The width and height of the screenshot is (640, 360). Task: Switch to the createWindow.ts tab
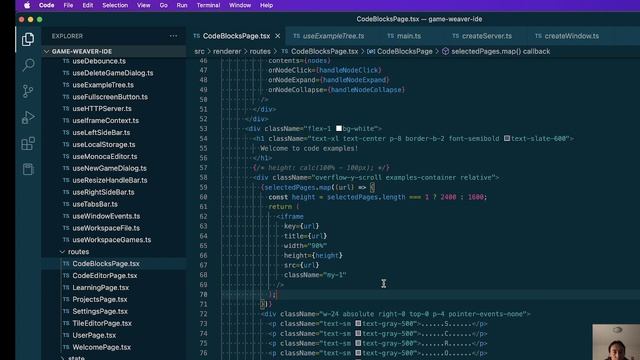click(571, 36)
